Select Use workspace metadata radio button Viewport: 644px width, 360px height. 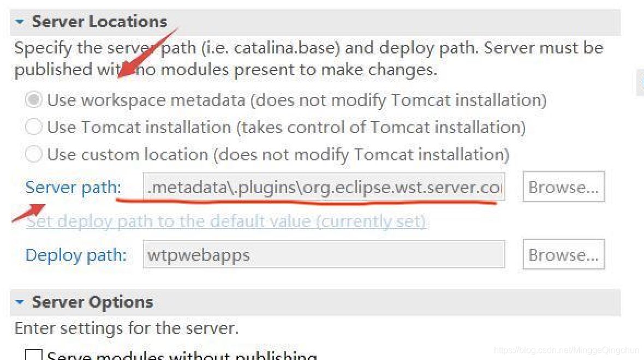[34, 100]
